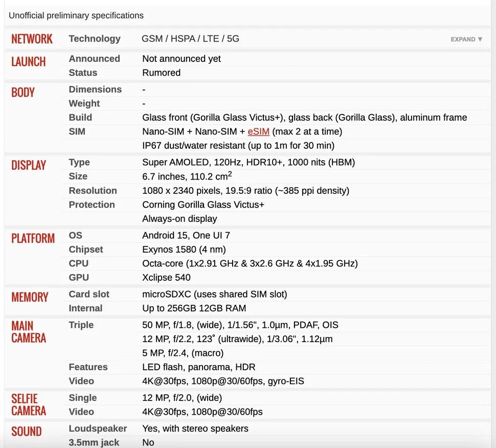Click the Announced label
This screenshot has width=496, height=448.
coord(94,59)
